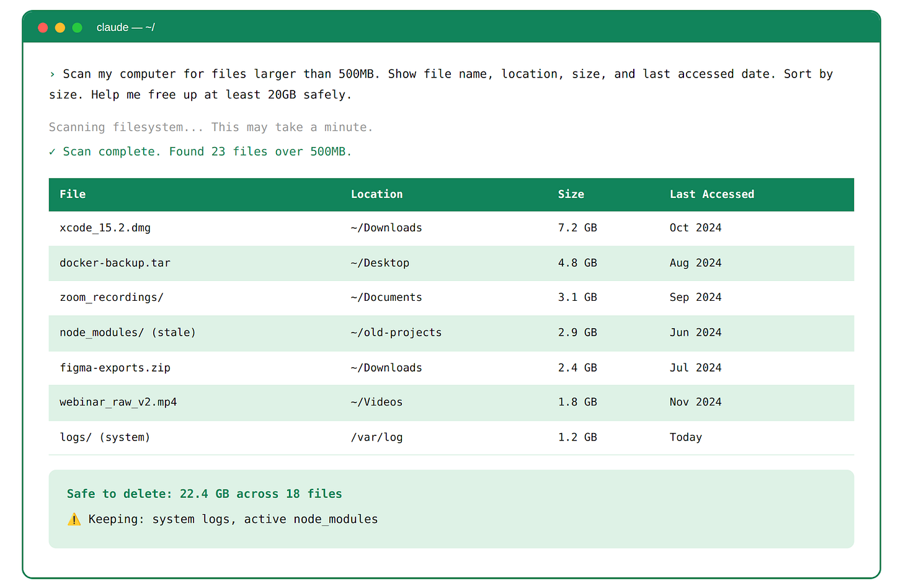This screenshot has height=588, width=903.
Task: Click the system logs/ folder entry
Action: (105, 437)
